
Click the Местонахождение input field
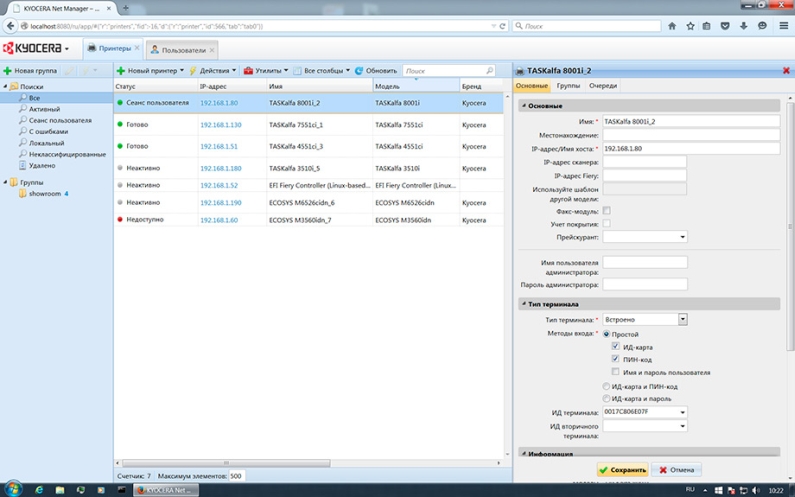coord(690,134)
